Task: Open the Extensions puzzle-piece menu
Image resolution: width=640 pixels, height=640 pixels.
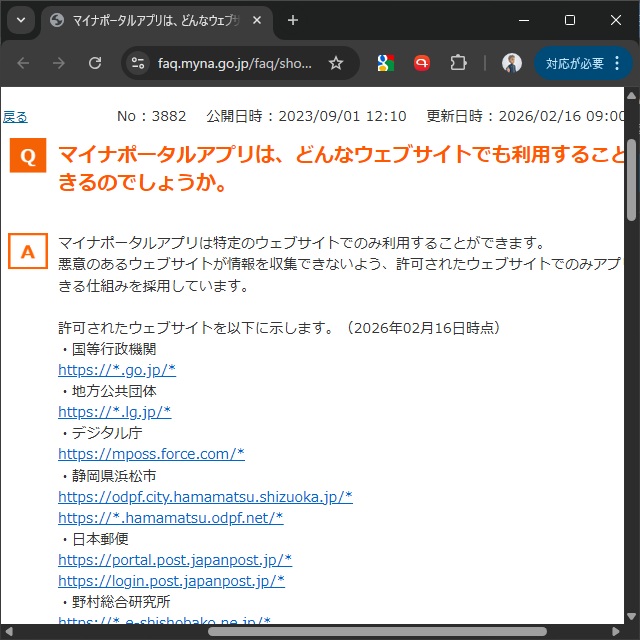Action: click(458, 63)
